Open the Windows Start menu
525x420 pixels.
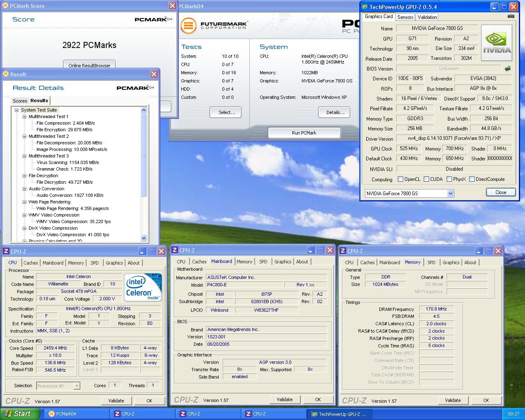point(20,414)
